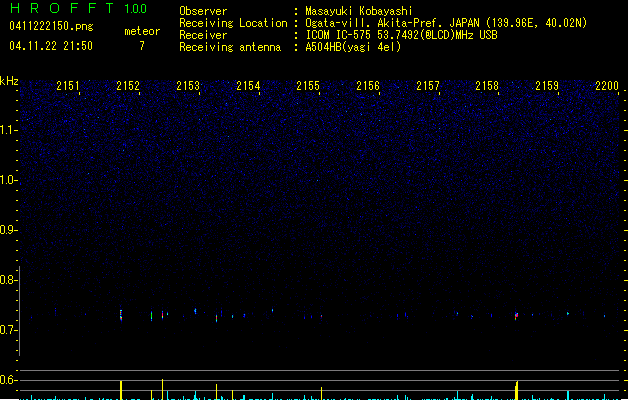Select the antenna value A504HB(yagi 4el)
Screen dimensions: 629x400
353,47
